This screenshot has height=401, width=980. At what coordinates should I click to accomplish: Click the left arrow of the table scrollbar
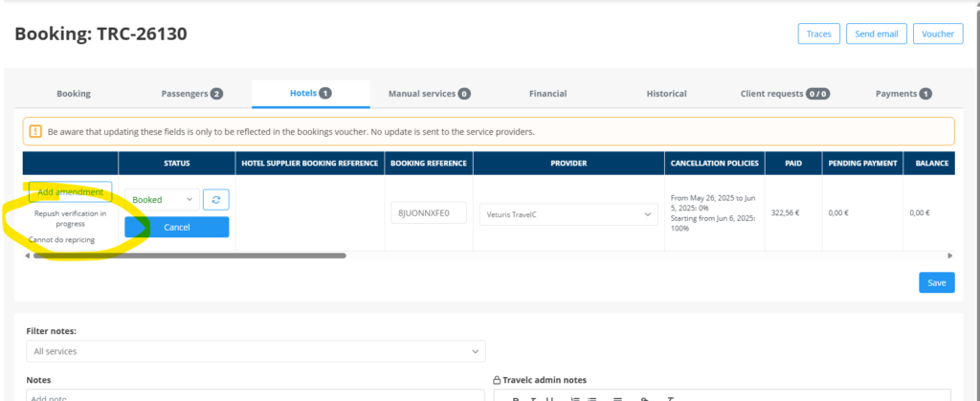[x=27, y=256]
